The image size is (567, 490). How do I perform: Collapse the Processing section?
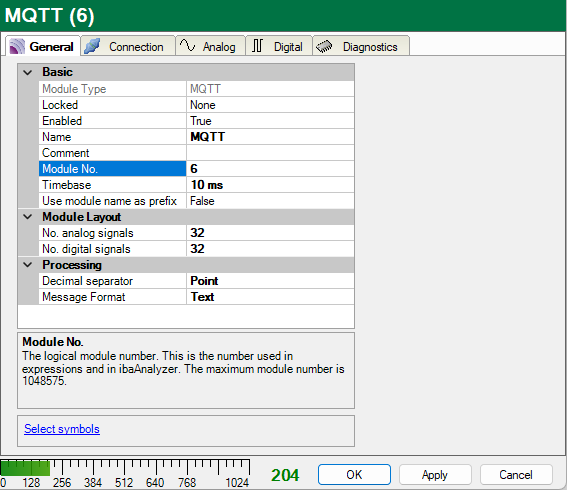click(x=28, y=265)
